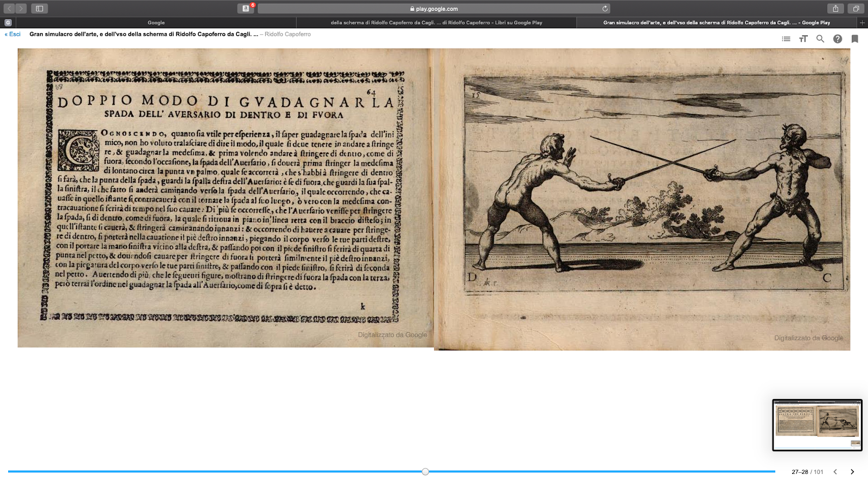Click the page preview thumbnail
Screen dimensions: 868x488
[x=817, y=425]
